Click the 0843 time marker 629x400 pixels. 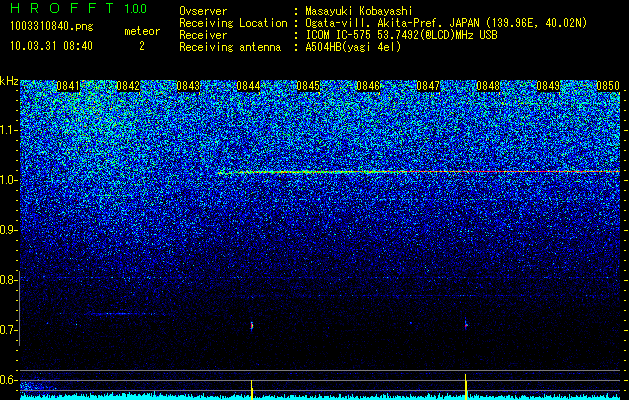[x=188, y=86]
